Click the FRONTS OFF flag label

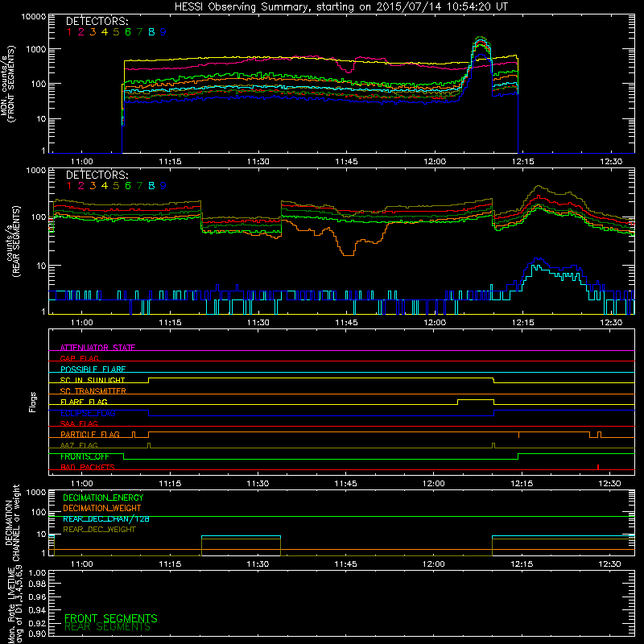tap(85, 456)
